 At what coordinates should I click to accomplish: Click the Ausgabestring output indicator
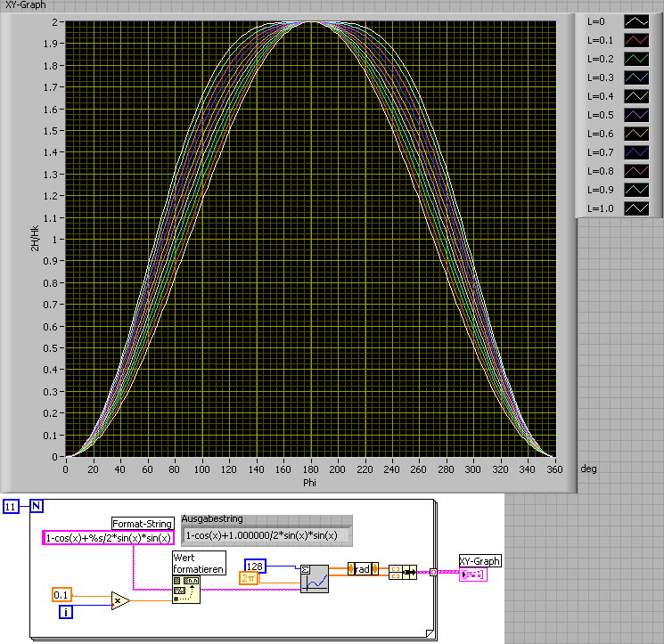266,535
